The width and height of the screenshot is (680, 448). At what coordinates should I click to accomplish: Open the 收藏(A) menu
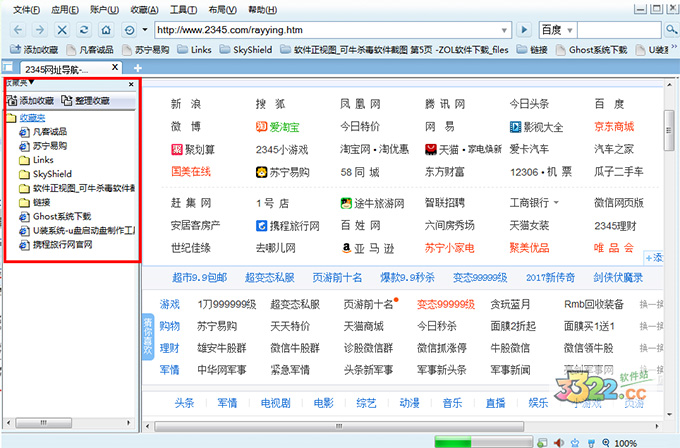coord(144,10)
